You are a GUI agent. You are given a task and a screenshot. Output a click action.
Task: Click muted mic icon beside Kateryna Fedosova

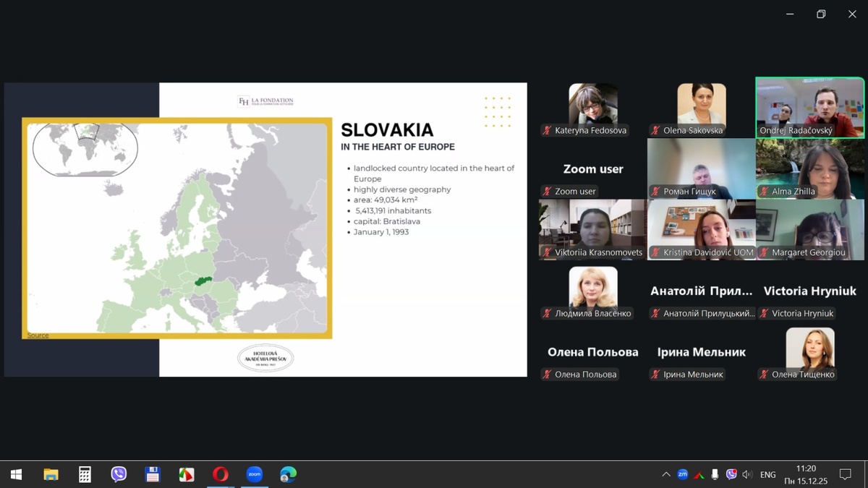[548, 131]
